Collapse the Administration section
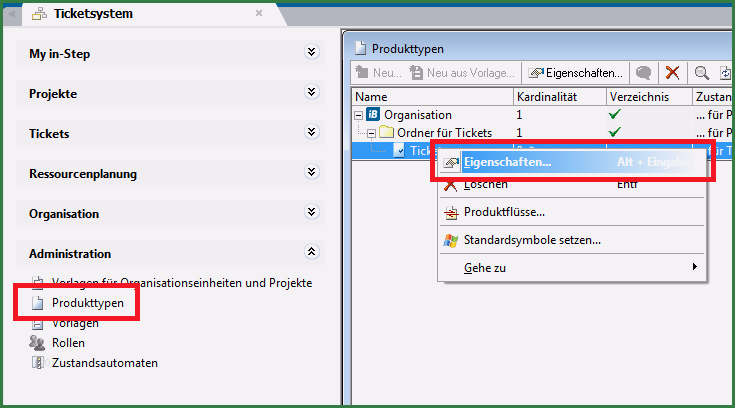 312,253
